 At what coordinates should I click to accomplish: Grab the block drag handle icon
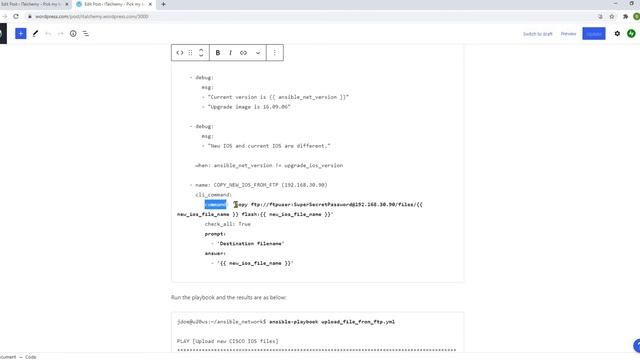tap(190, 53)
